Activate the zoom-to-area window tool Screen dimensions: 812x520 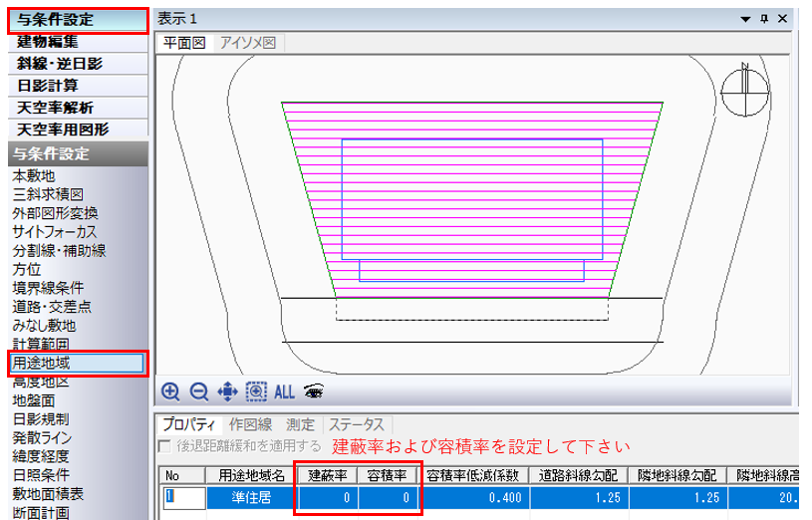(256, 391)
